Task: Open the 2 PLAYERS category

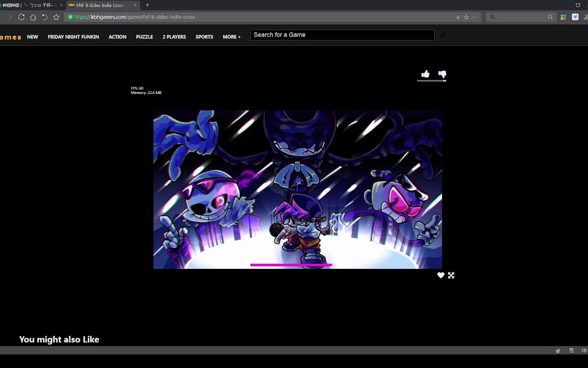Action: 174,37
